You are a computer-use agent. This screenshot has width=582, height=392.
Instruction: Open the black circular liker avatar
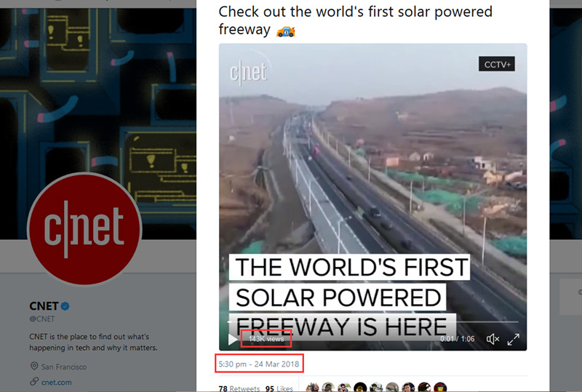(360, 387)
